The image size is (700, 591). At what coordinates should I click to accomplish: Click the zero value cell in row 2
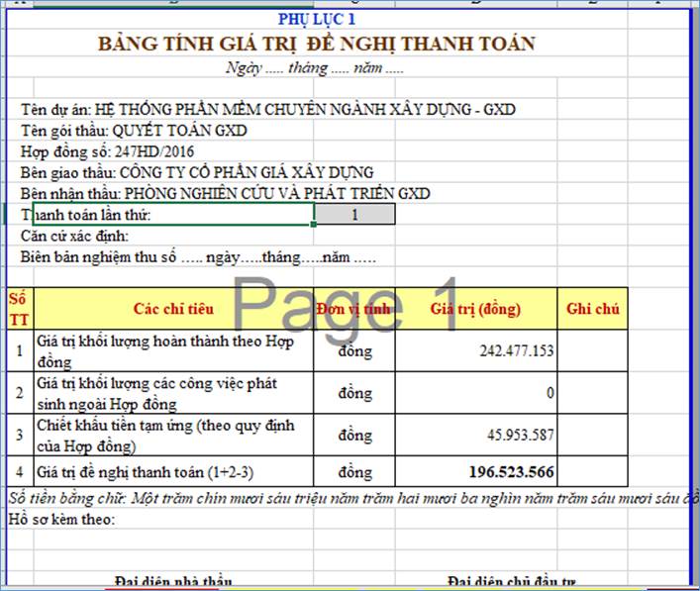click(475, 394)
